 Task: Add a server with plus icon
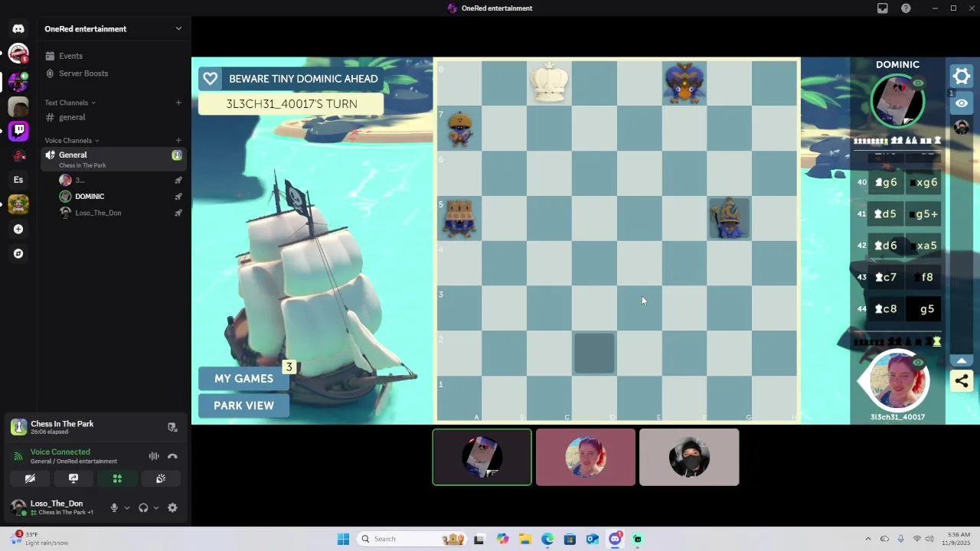(18, 229)
